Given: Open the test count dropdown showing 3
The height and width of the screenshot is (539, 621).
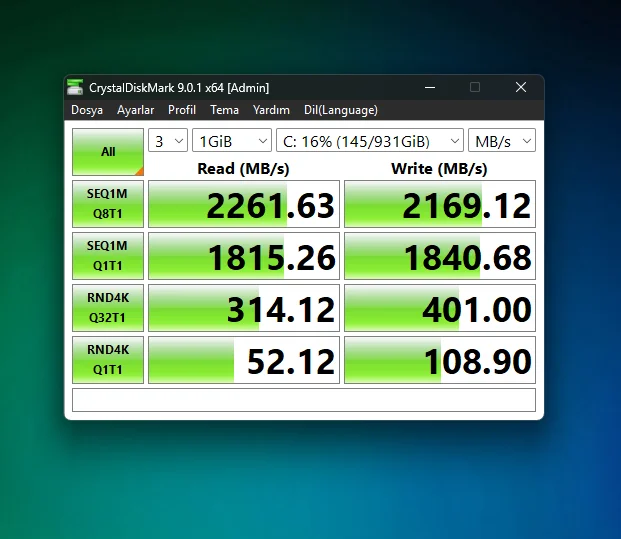Looking at the screenshot, I should click(x=168, y=140).
